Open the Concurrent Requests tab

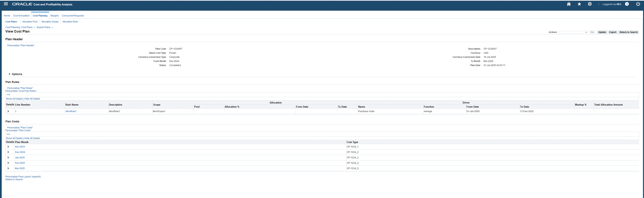point(73,16)
